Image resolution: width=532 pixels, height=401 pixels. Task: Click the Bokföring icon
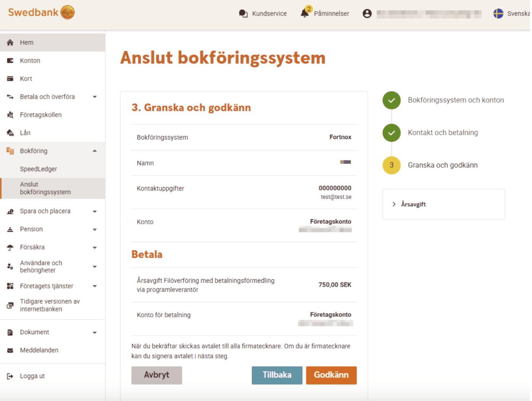[10, 151]
